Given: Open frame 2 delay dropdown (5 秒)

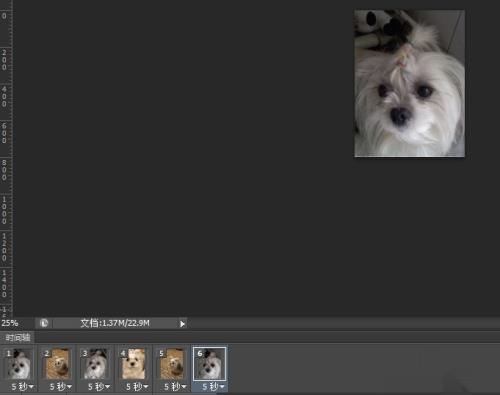Looking at the screenshot, I should pyautogui.click(x=60, y=387).
